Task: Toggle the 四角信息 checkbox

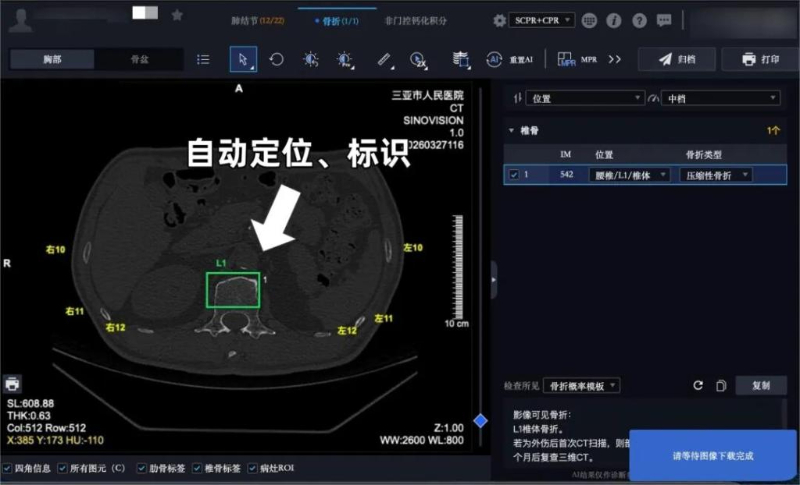Action: (x=9, y=468)
